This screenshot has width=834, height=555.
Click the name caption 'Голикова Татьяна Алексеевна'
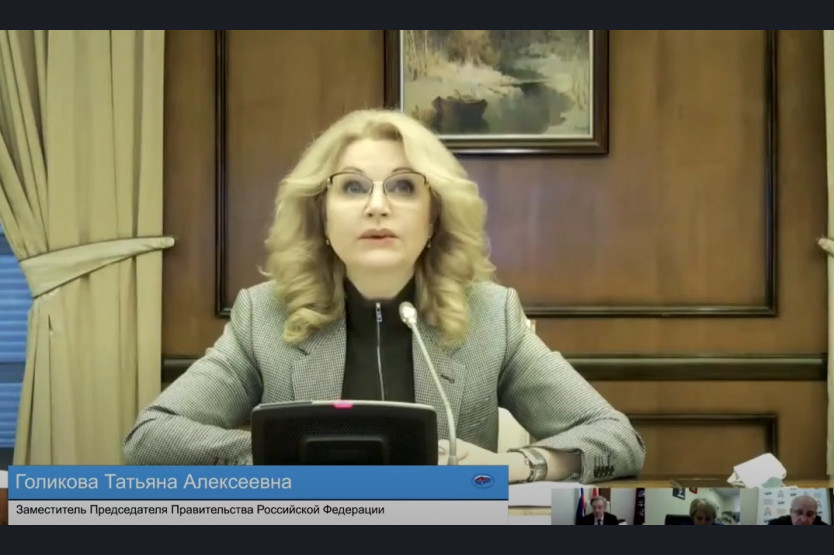coord(153,482)
